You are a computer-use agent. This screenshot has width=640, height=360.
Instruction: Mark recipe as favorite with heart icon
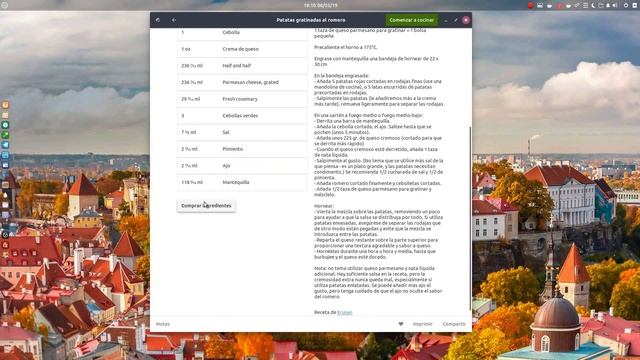(401, 324)
